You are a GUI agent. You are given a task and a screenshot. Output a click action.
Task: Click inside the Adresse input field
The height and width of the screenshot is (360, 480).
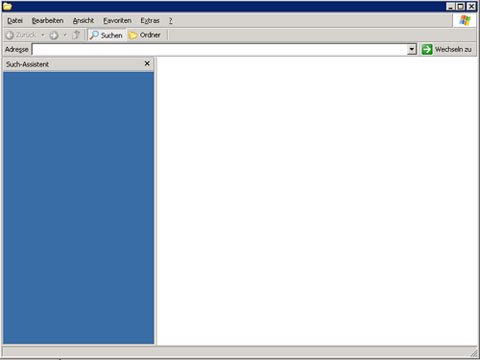220,50
